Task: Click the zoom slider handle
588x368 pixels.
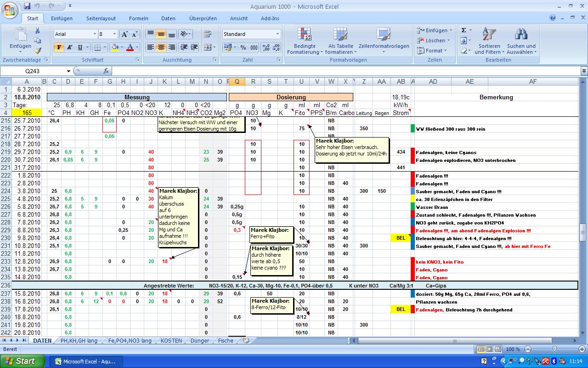Action: pos(554,349)
